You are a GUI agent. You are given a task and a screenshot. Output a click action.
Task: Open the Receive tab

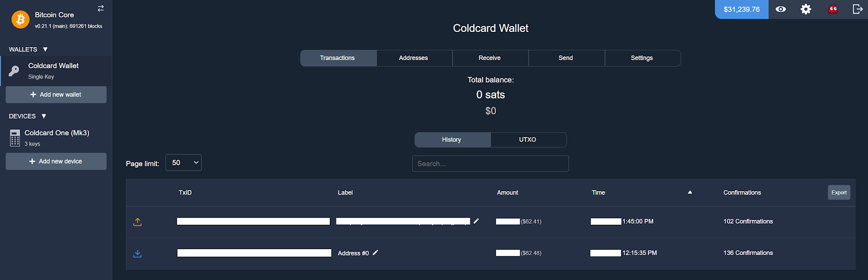(x=489, y=58)
